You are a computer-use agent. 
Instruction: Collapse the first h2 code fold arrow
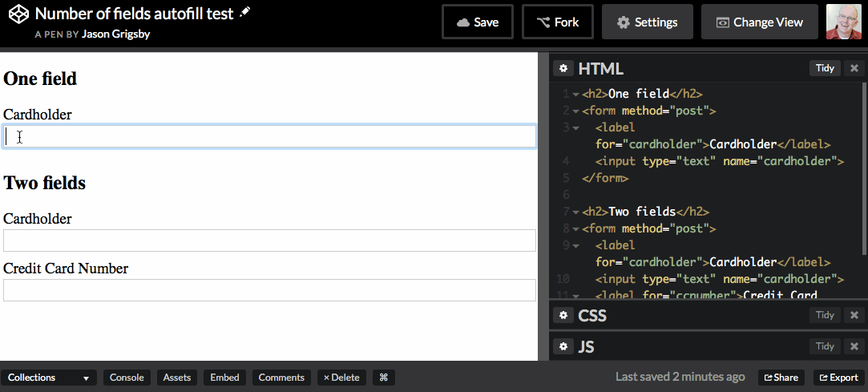575,94
